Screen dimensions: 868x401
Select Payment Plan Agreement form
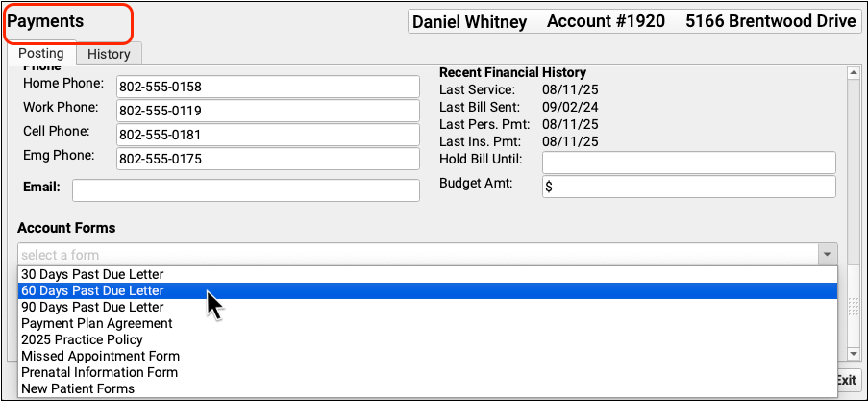[x=96, y=323]
